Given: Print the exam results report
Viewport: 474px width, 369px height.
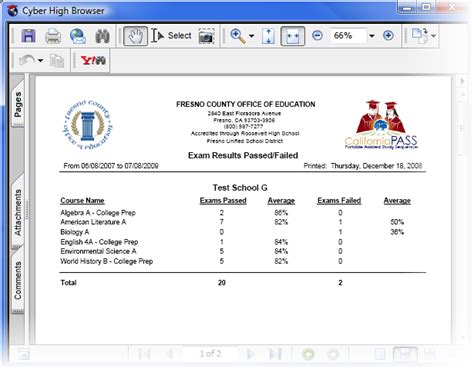Looking at the screenshot, I should (x=53, y=36).
